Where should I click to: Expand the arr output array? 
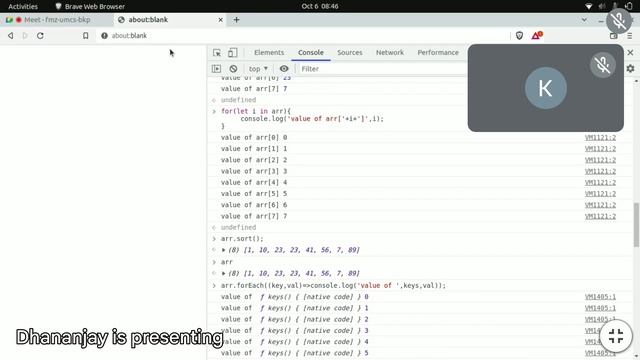223,273
